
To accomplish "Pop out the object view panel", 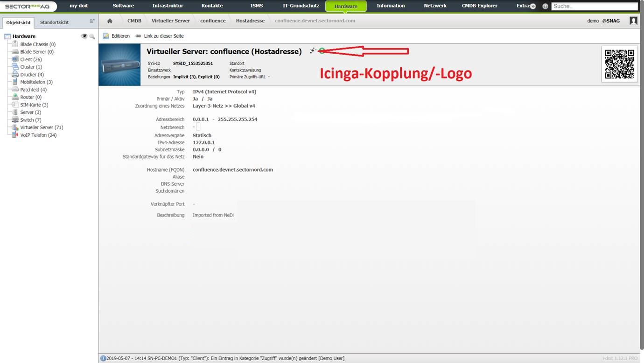I will (x=92, y=21).
